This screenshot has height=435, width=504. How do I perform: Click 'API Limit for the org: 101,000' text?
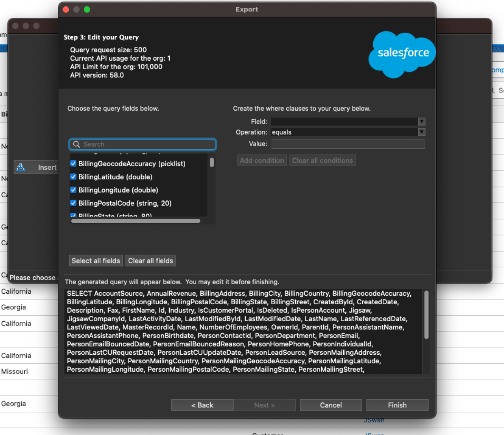click(116, 67)
